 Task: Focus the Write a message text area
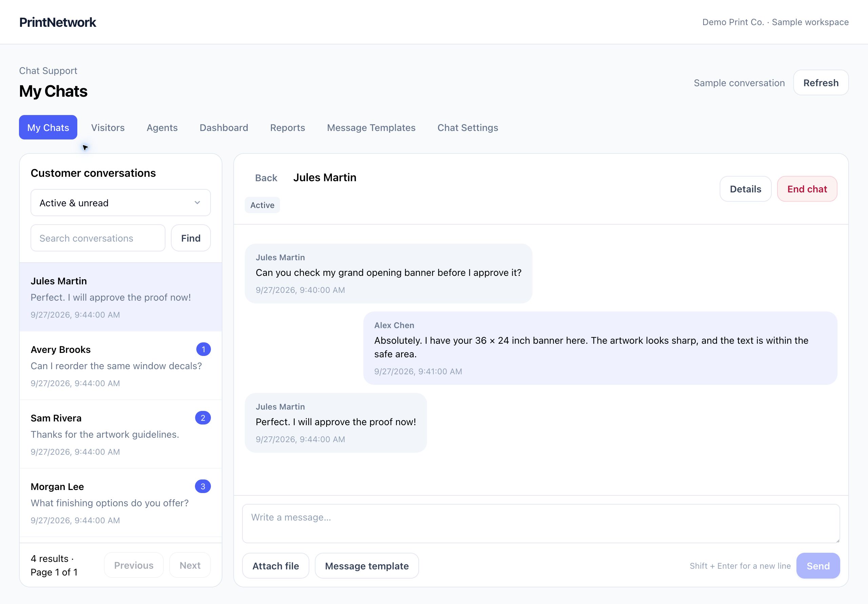pos(541,523)
